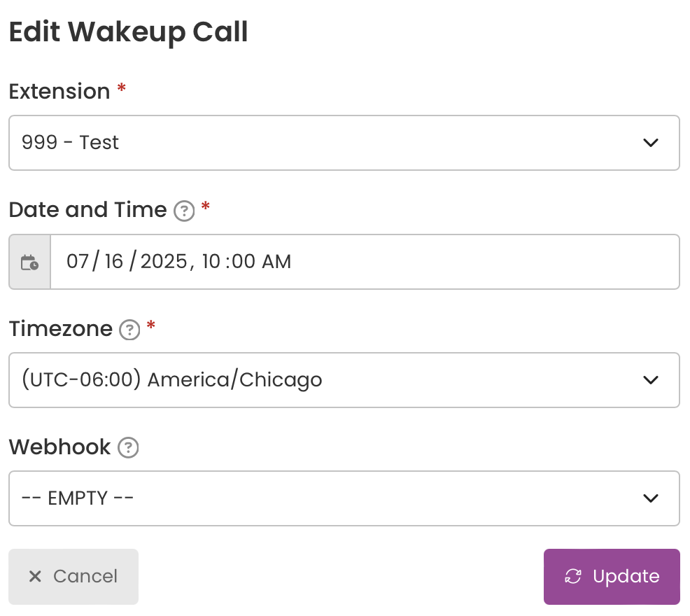
Task: Click the calendar clock icon
Action: 29,262
